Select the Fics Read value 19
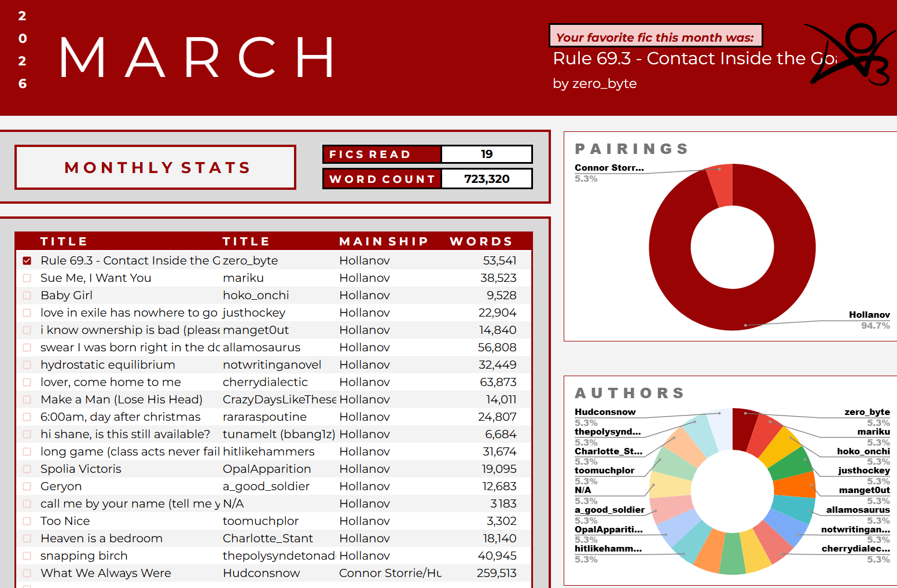The width and height of the screenshot is (897, 588). tap(487, 154)
